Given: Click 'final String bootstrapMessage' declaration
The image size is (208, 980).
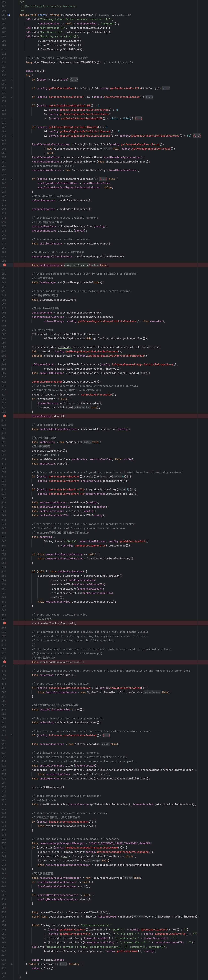Looking at the screenshot, I should 54,925.
